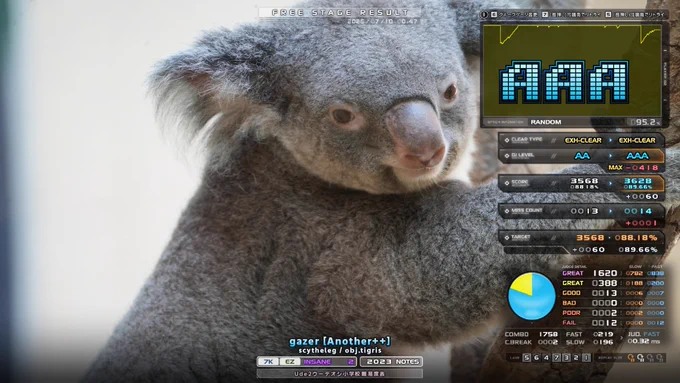Select the second white replay slot icon
Viewport: 680px width, 383px height.
[x=641, y=358]
